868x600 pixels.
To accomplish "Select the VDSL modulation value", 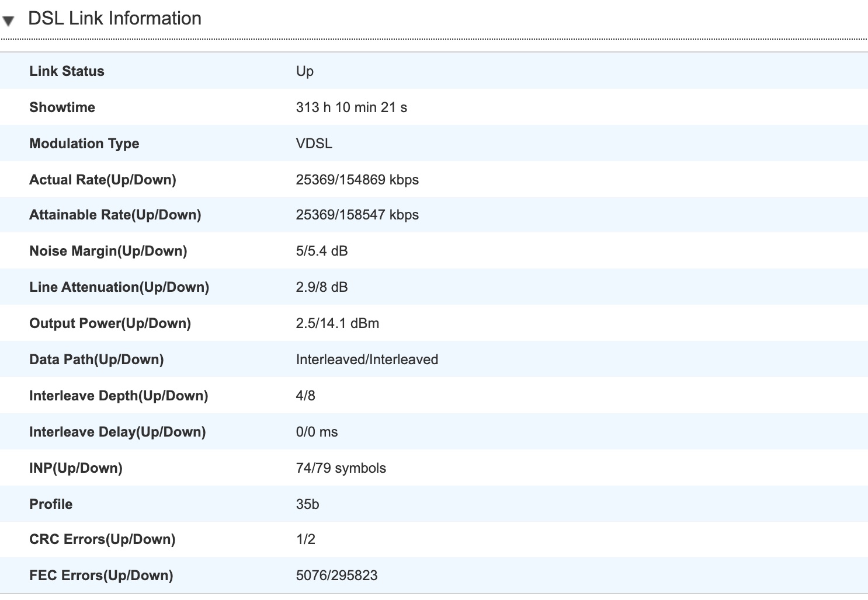I will click(314, 144).
